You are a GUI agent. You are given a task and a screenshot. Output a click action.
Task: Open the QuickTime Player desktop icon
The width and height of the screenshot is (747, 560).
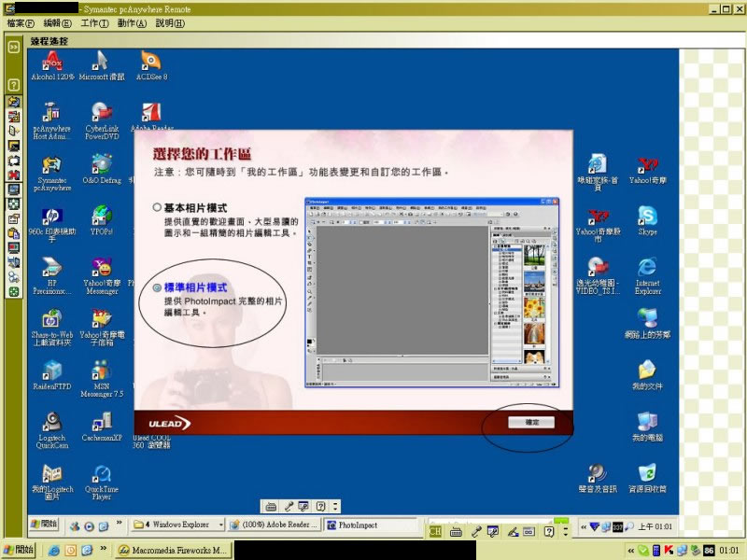point(102,482)
